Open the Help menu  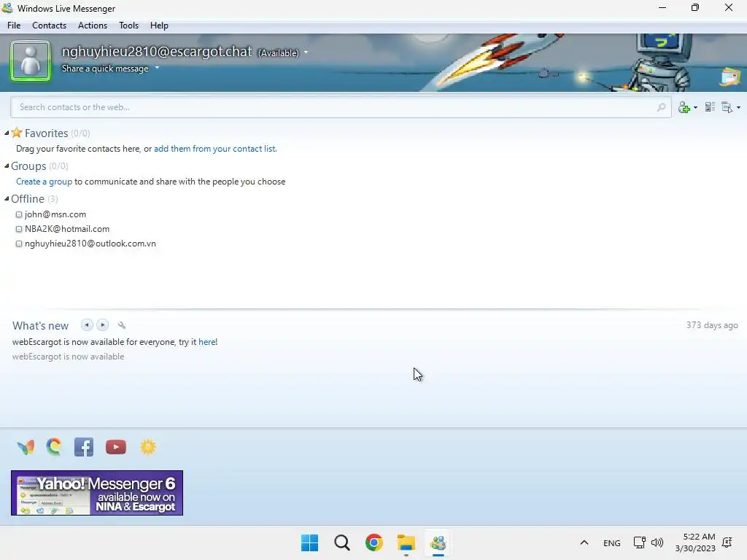coord(159,26)
